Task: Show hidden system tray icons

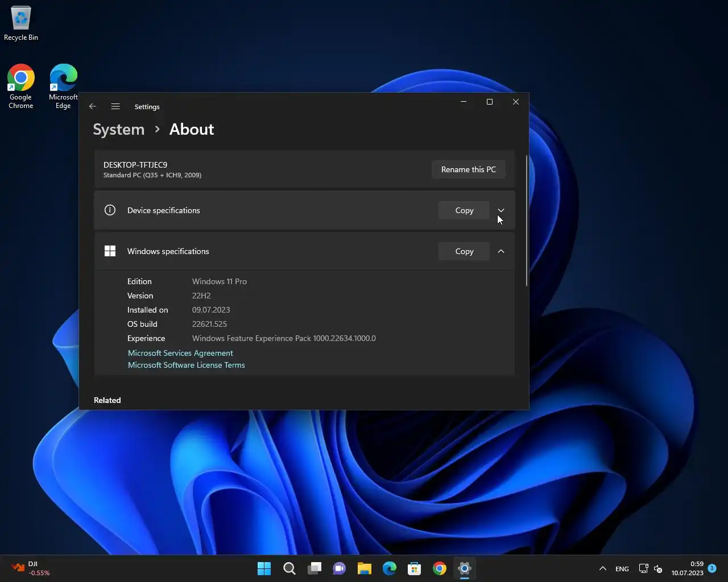Action: pyautogui.click(x=603, y=568)
